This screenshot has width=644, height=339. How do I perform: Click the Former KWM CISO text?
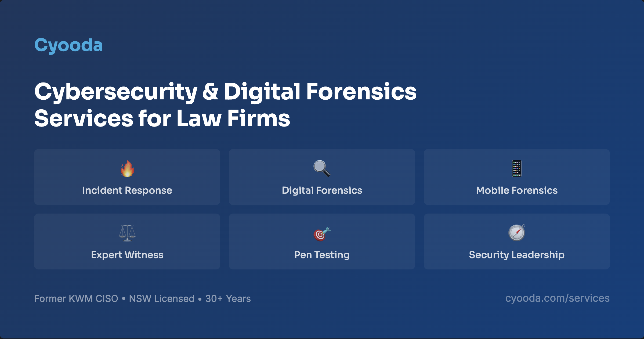click(76, 299)
